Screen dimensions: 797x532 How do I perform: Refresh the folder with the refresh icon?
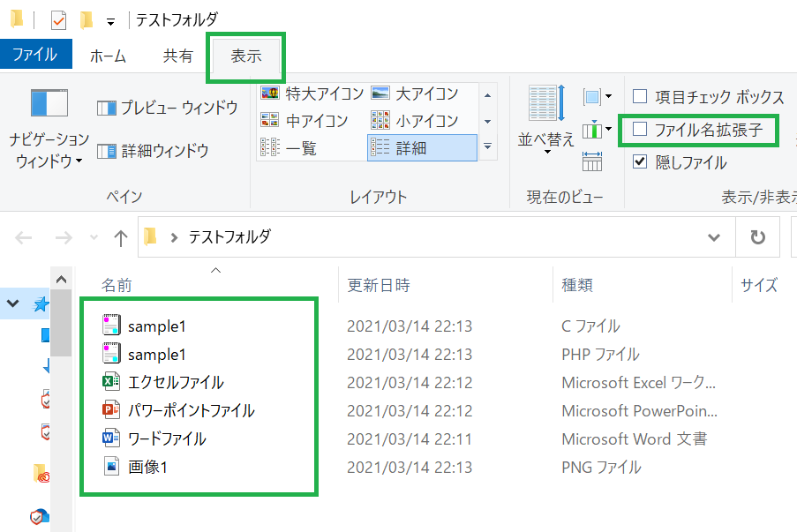point(757,236)
